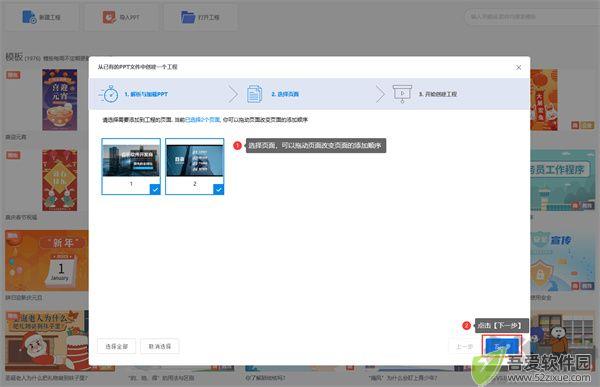
Task: Click the blue selected-pages count link
Action: tap(202, 120)
